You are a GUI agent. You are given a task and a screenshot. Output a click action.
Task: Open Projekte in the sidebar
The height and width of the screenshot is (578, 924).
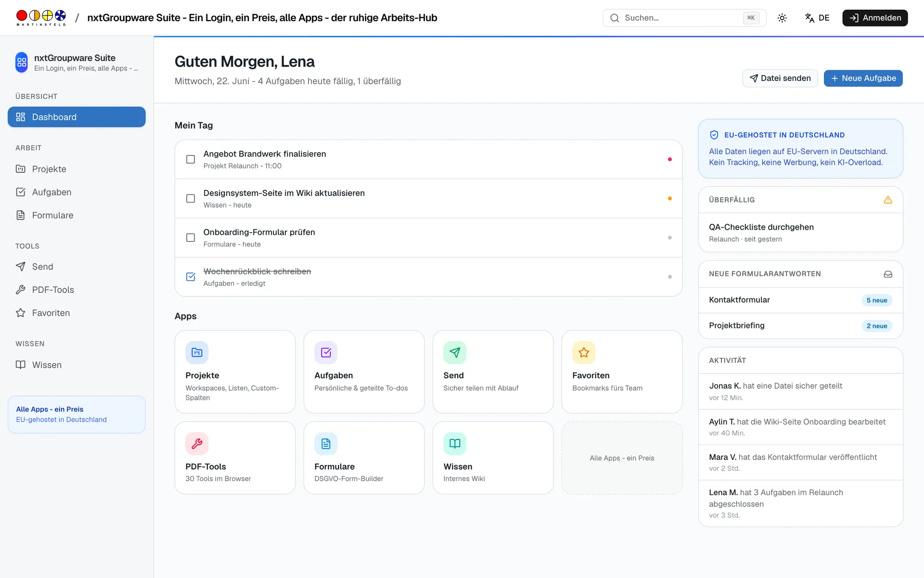[77, 169]
